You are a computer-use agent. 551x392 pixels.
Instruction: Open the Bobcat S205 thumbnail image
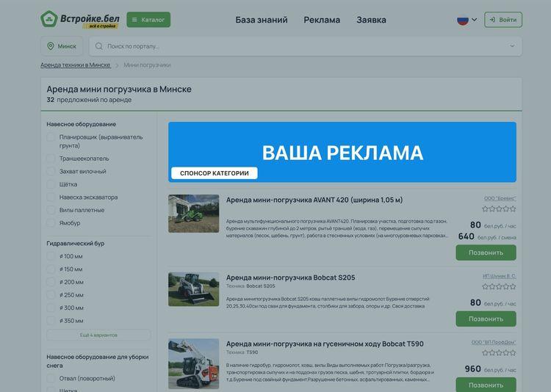point(194,289)
